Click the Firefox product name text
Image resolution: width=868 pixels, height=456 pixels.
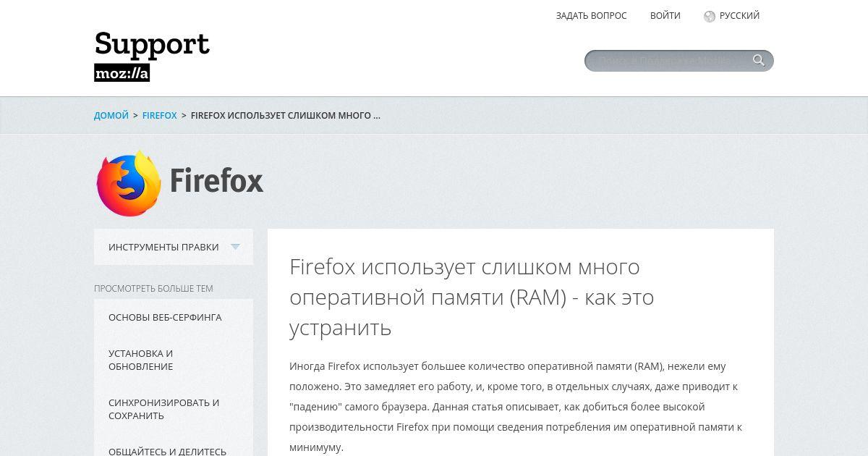[216, 181]
